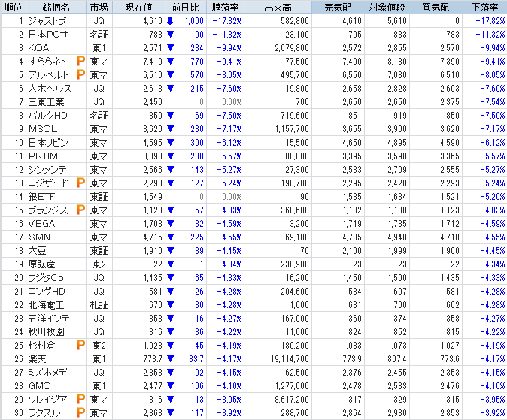
Task: Select the VEGA stock name
Action: coord(41,224)
